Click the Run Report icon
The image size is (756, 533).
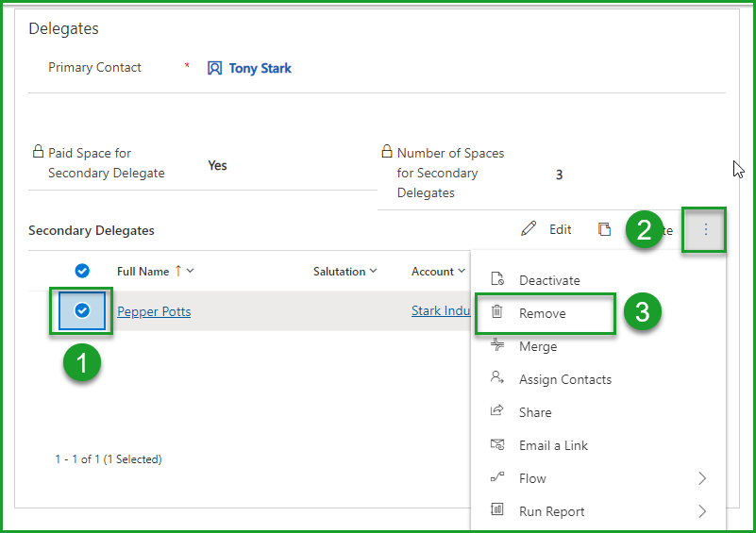(x=497, y=511)
